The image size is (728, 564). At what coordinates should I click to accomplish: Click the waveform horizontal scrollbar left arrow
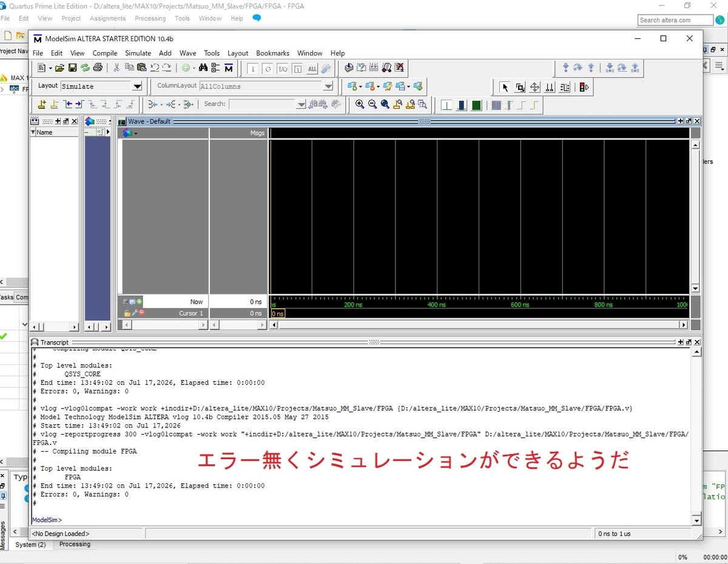point(273,325)
